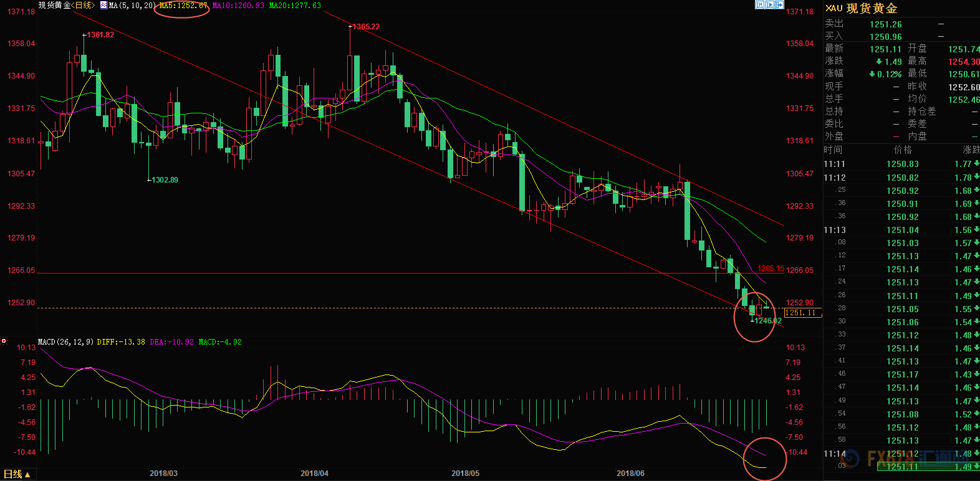The width and height of the screenshot is (980, 481).
Task: Open the 日线 period dropdown at bottom left
Action: point(17,474)
